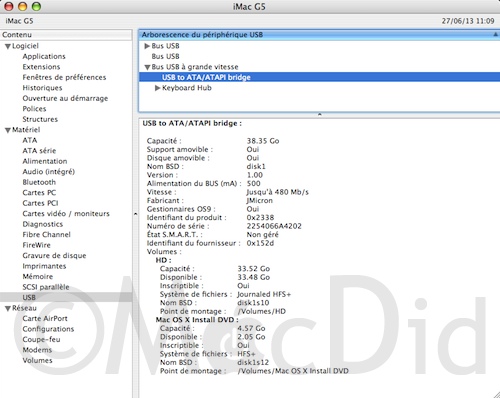This screenshot has height=398, width=500.
Task: Select USB to ATA/ATAPI bridge row
Action: pyautogui.click(x=319, y=77)
